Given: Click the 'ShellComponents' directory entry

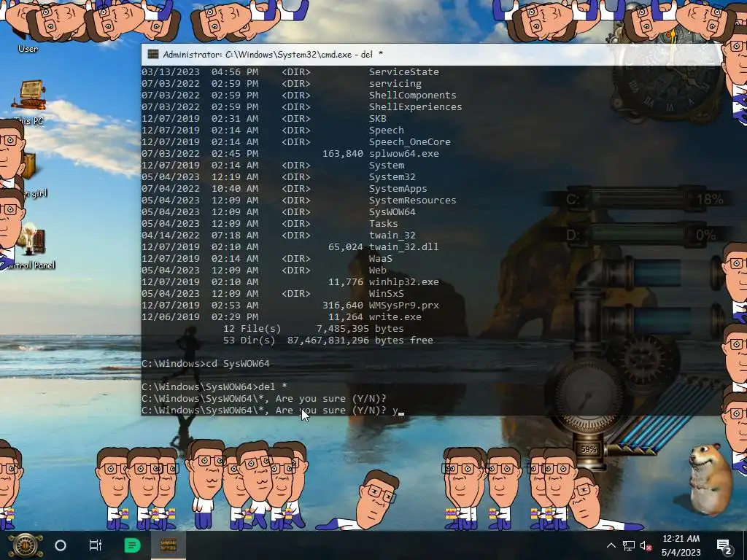Looking at the screenshot, I should pyautogui.click(x=413, y=96).
